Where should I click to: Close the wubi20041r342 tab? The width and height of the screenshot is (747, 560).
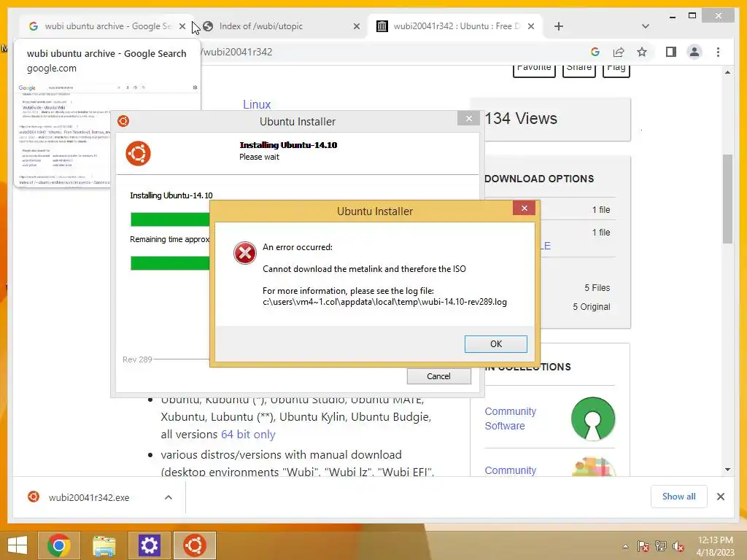click(531, 26)
